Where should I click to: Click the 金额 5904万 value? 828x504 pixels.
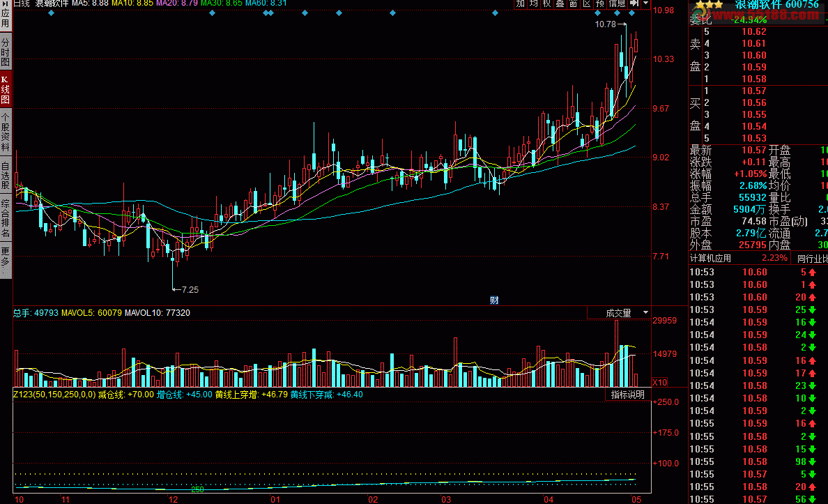(750, 210)
